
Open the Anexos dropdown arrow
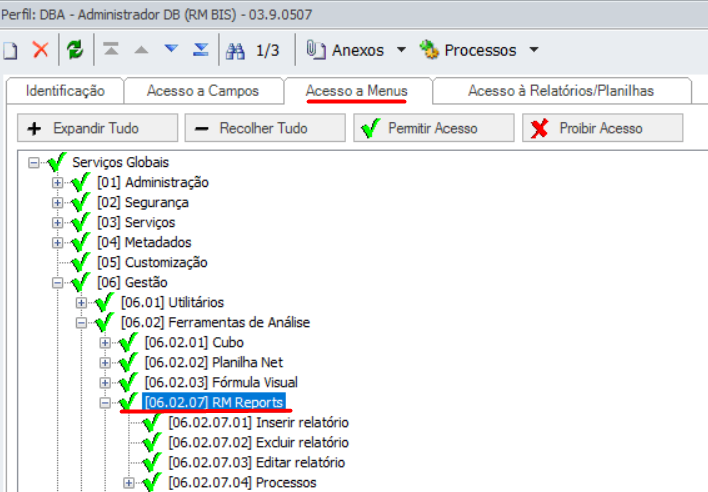(401, 50)
